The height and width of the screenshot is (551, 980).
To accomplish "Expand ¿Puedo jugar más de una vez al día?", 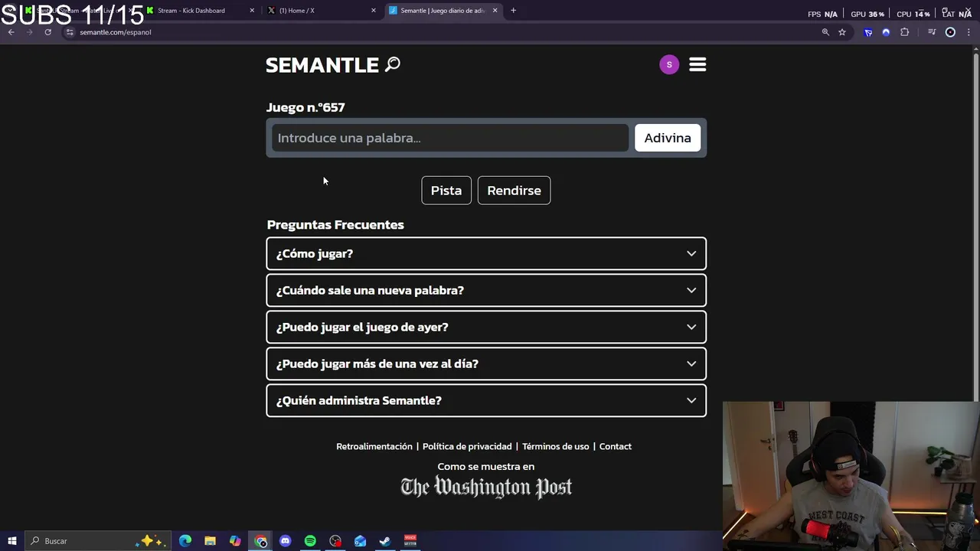I will 486,364.
